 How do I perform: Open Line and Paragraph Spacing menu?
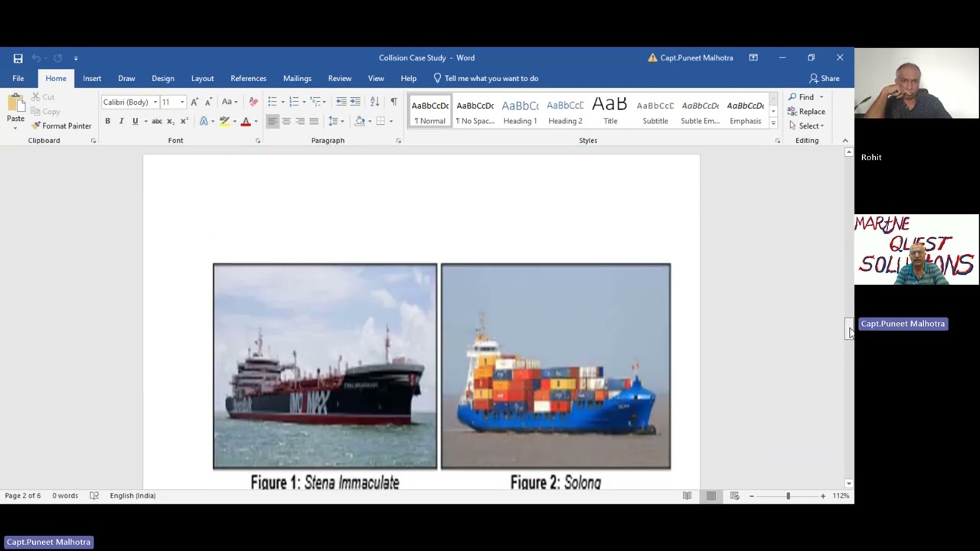pos(334,121)
